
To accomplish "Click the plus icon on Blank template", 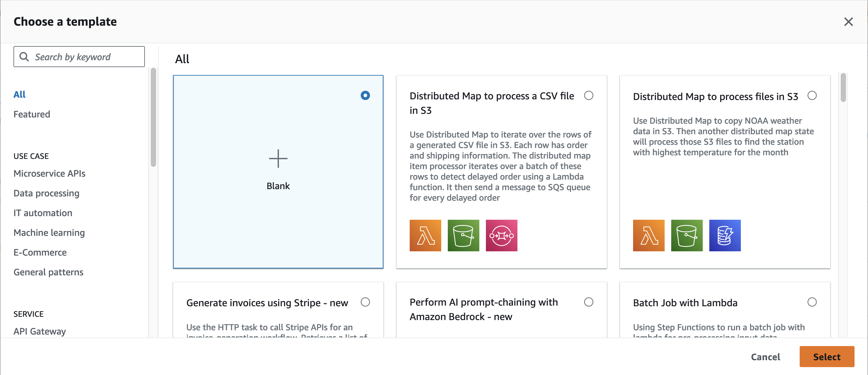I will point(278,159).
